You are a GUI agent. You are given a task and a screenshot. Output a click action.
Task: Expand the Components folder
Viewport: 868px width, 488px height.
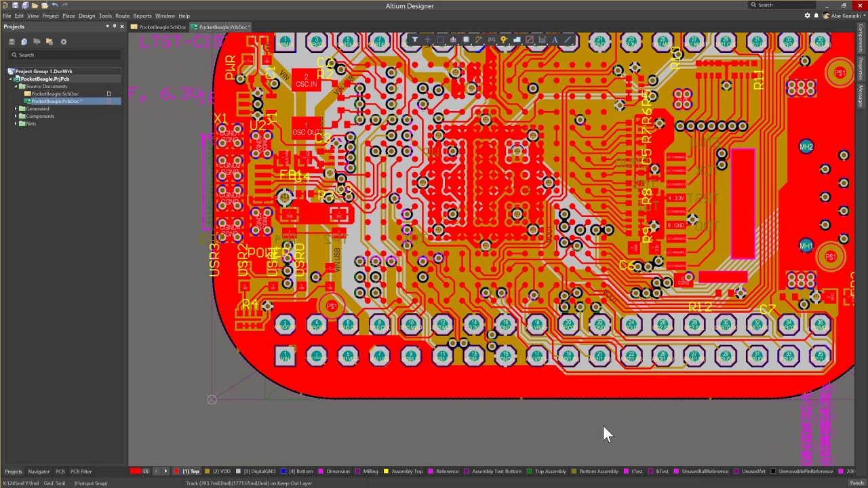pyautogui.click(x=16, y=116)
